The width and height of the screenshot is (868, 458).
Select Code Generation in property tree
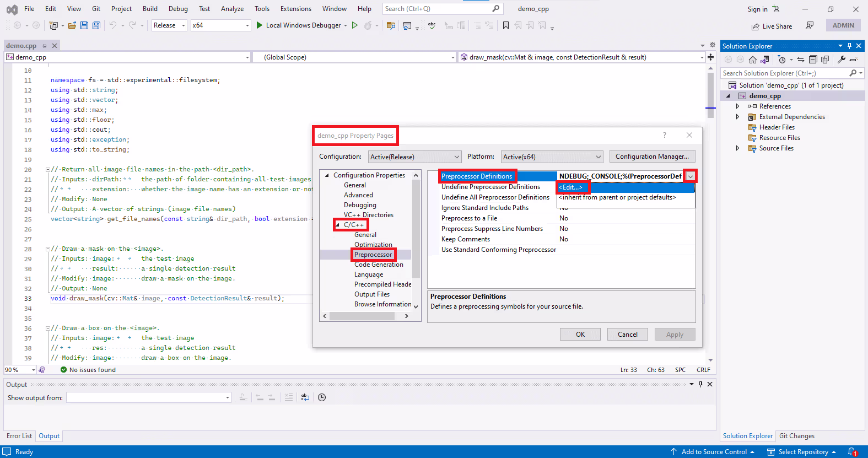click(379, 265)
